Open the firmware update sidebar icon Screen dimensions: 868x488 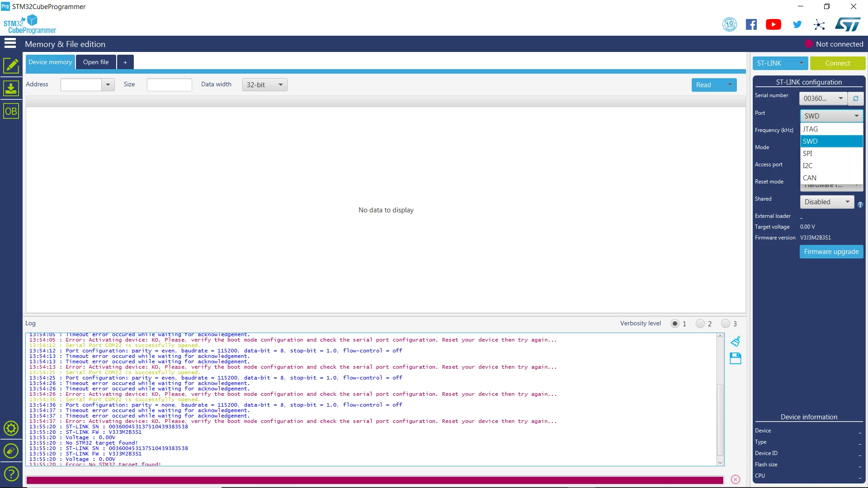tap(11, 451)
